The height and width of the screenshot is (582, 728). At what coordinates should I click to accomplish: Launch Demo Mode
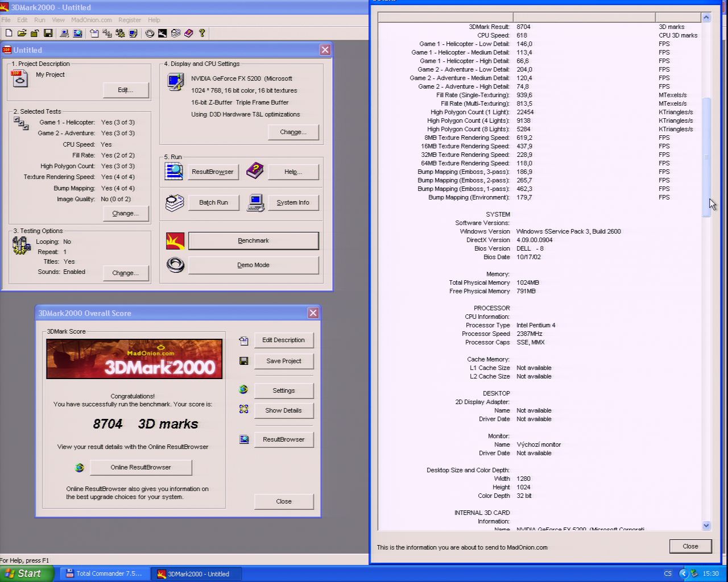(254, 265)
